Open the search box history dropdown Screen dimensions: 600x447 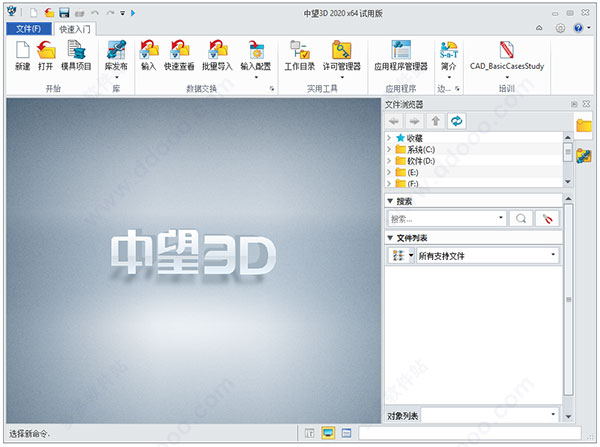501,218
